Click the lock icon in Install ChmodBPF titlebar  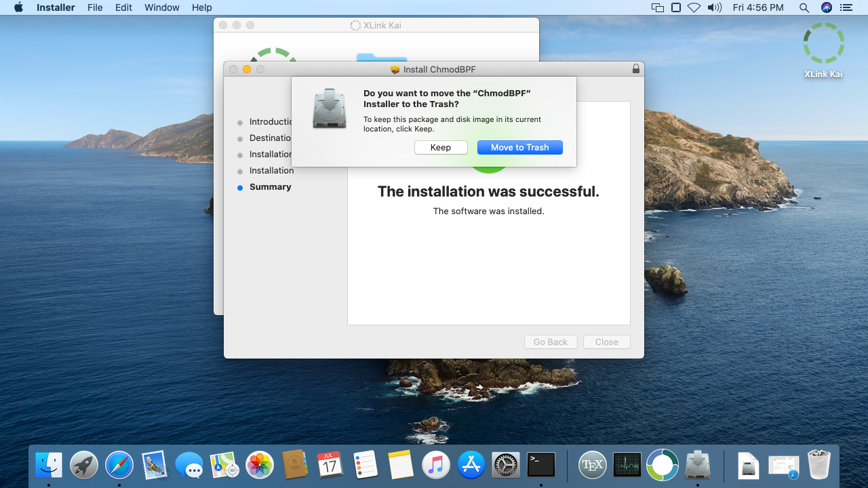[x=635, y=69]
